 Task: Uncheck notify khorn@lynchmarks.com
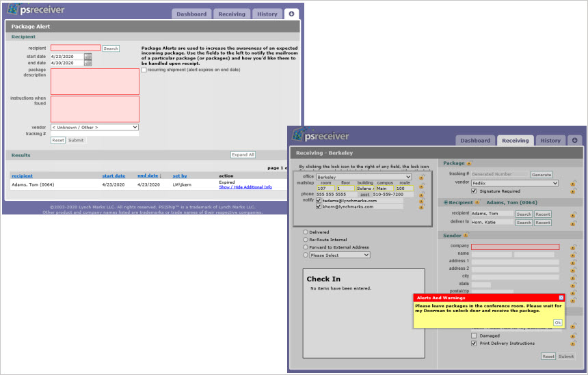pyautogui.click(x=319, y=206)
